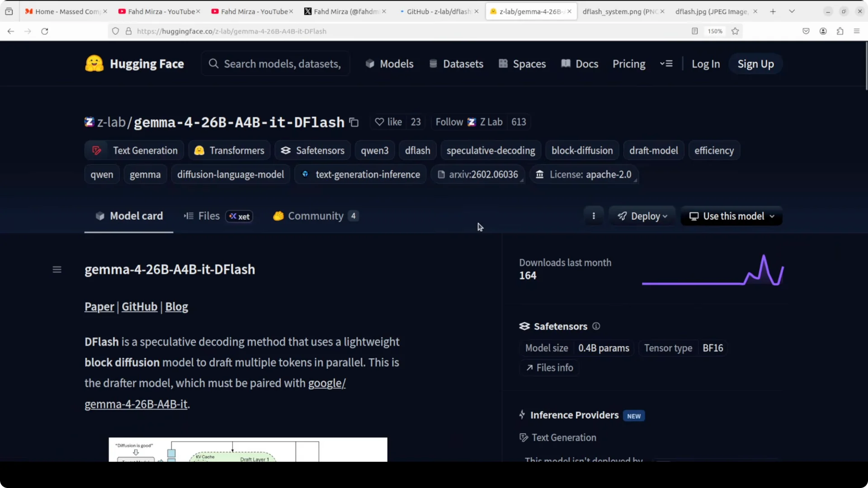Open Firefox account icon
This screenshot has width=868, height=488.
(823, 31)
